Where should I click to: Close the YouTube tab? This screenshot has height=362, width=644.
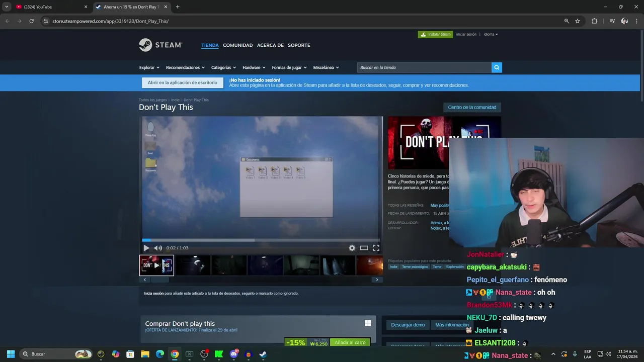point(86,7)
